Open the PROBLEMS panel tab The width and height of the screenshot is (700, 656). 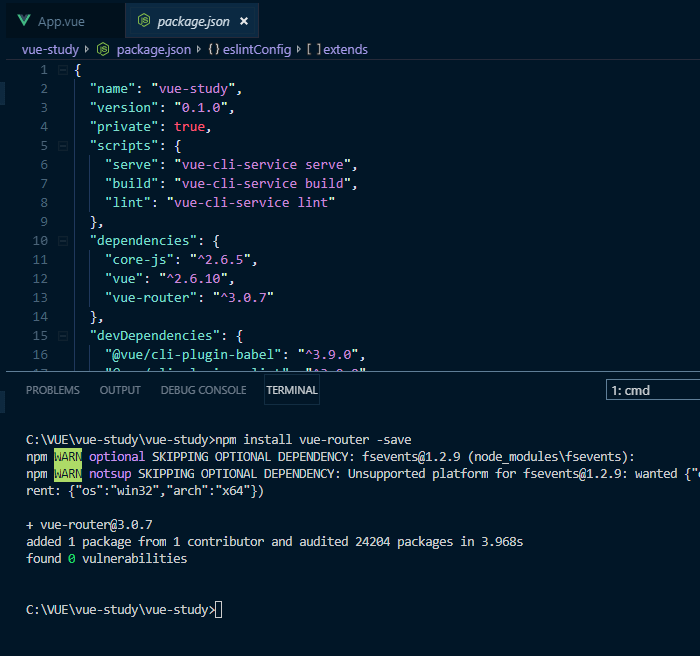(x=53, y=390)
